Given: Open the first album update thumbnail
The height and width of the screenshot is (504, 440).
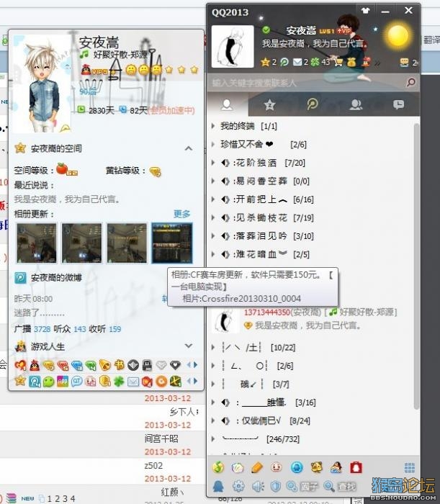Looking at the screenshot, I should 37,243.
